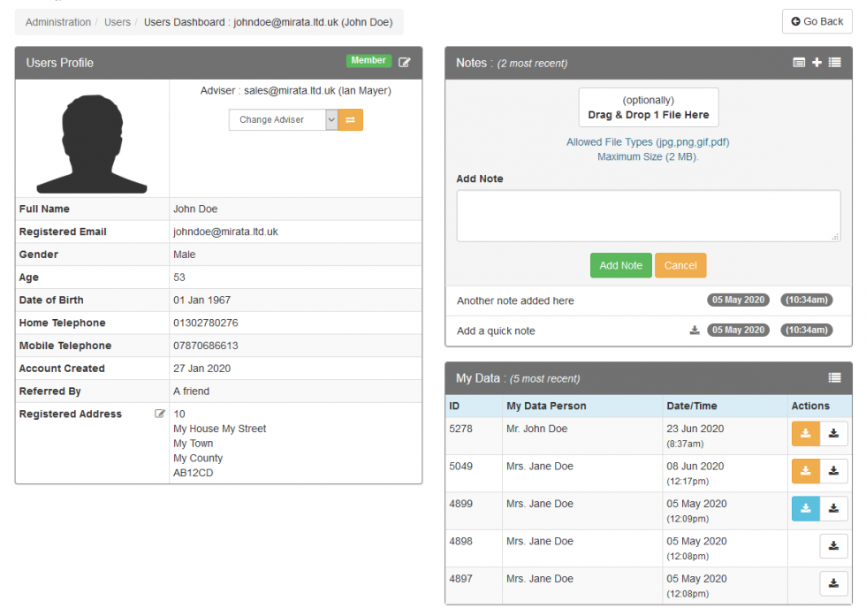Open the Notes list view icon
The height and width of the screenshot is (616, 866).
pyautogui.click(x=832, y=63)
